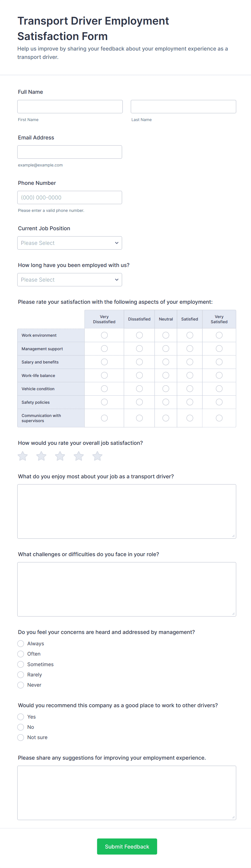This screenshot has height=868, width=251.
Task: Click the job enjoyment text area
Action: [127, 512]
